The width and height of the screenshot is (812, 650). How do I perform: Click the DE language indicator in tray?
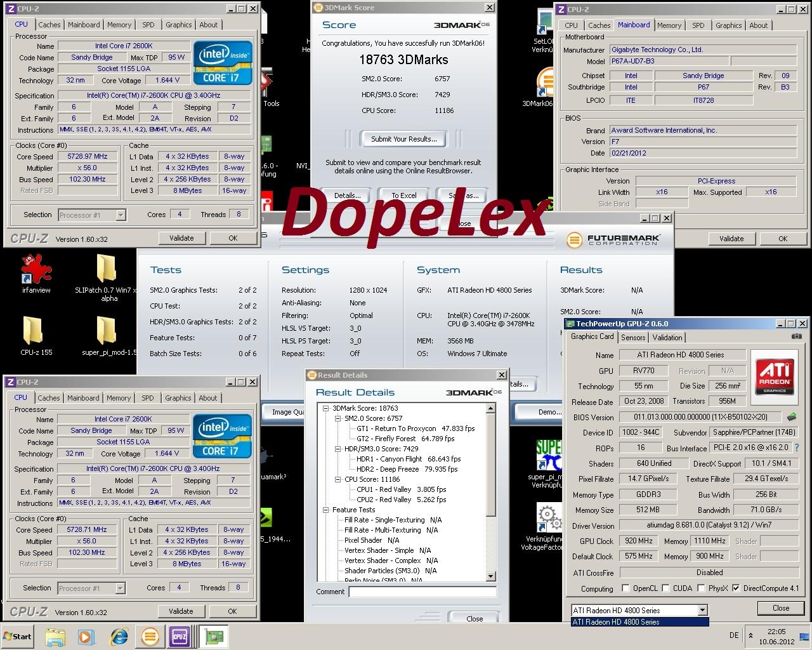pyautogui.click(x=734, y=635)
